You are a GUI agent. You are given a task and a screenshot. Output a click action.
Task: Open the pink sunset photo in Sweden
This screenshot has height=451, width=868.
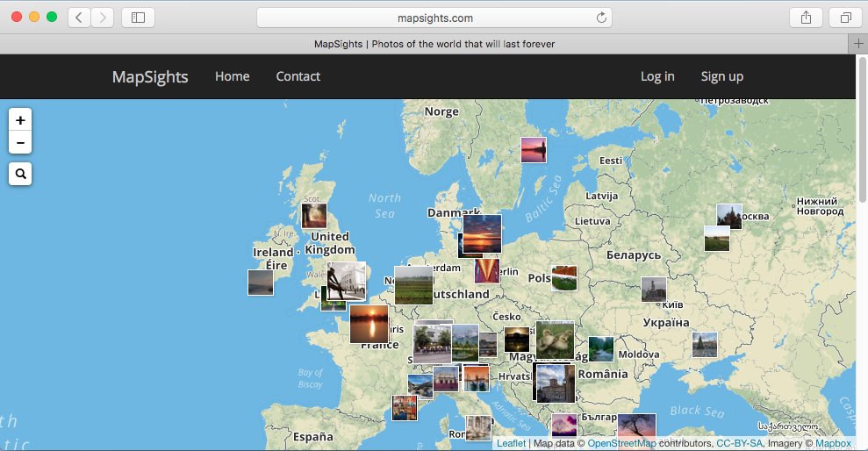tap(534, 150)
